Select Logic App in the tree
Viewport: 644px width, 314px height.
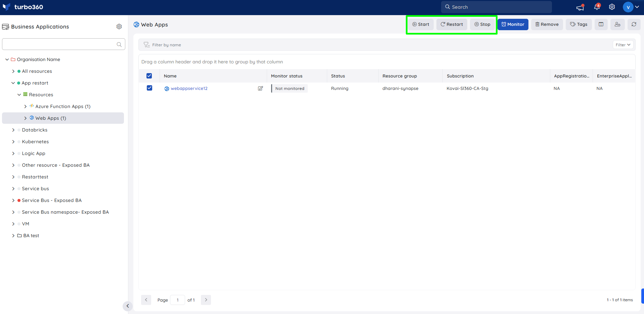(x=34, y=153)
